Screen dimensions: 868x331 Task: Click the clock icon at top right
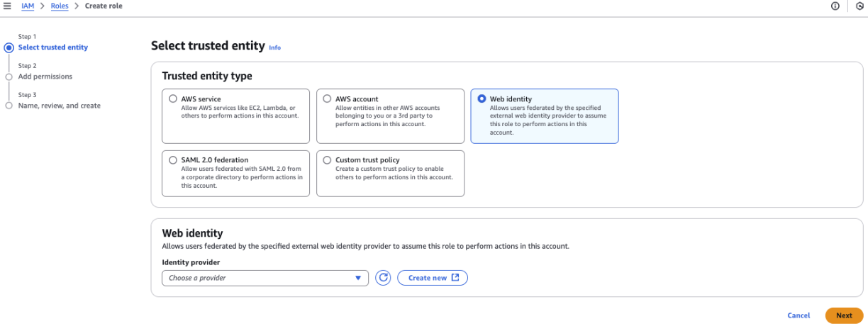coord(859,6)
